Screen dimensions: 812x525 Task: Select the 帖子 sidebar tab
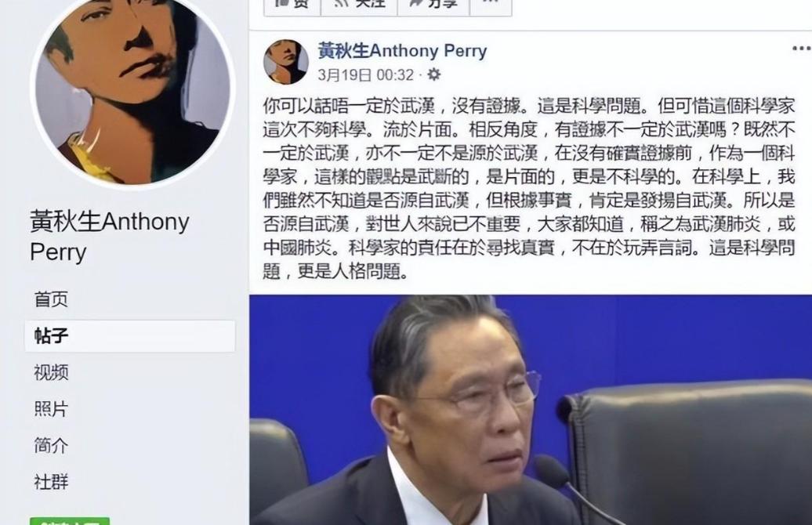tap(129, 336)
